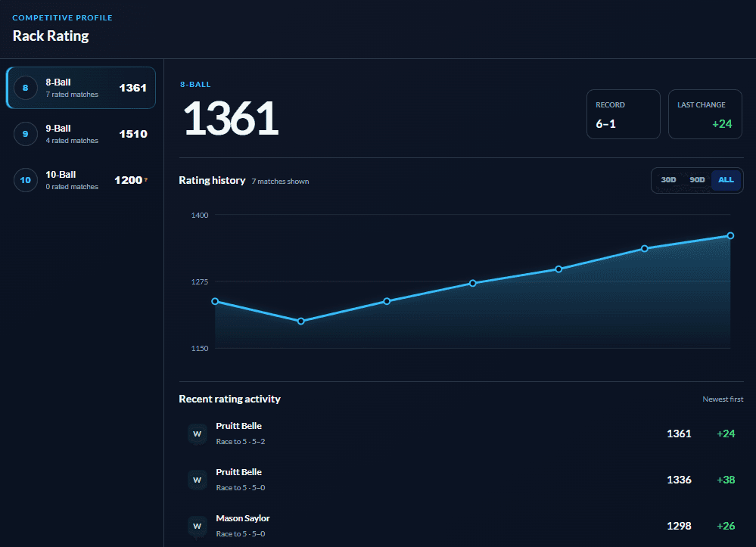Click the Competitive Profile header label
The height and width of the screenshot is (547, 756).
click(x=62, y=18)
